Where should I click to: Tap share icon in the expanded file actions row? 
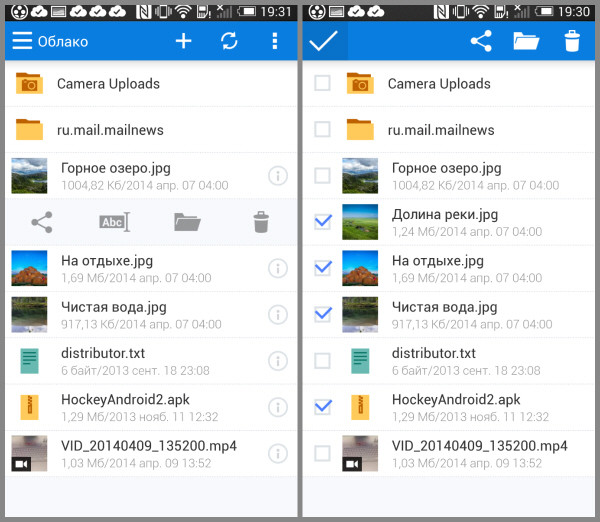42,222
